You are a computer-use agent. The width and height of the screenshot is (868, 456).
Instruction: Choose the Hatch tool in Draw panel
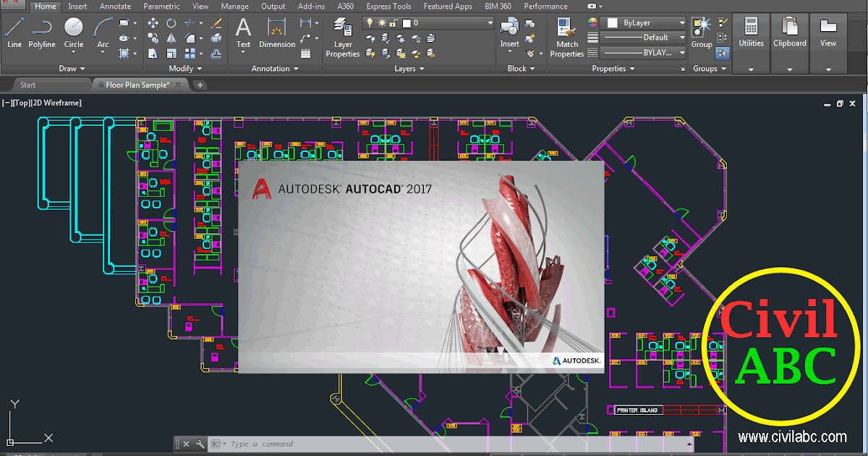pos(124,53)
